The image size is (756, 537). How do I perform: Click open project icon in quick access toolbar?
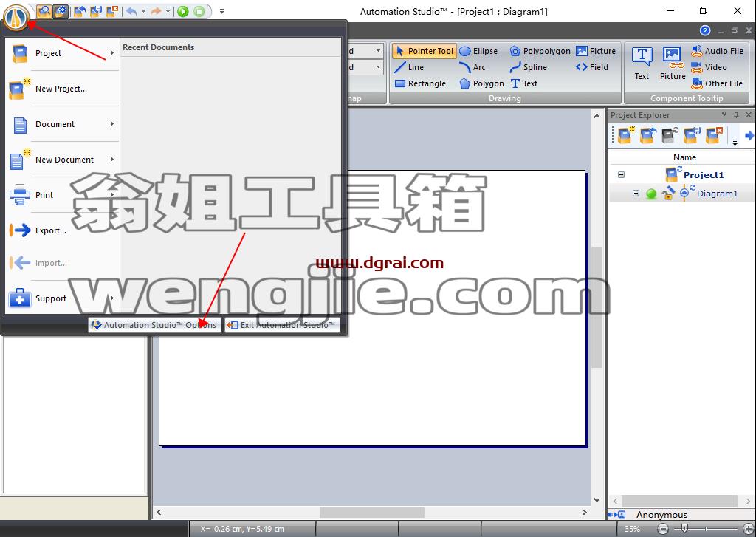80,11
